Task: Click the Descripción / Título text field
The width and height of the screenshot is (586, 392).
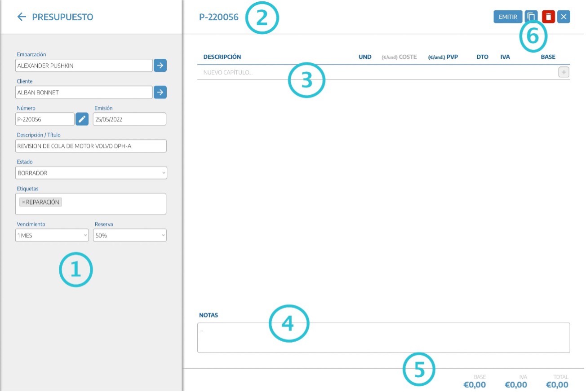Action: click(91, 146)
